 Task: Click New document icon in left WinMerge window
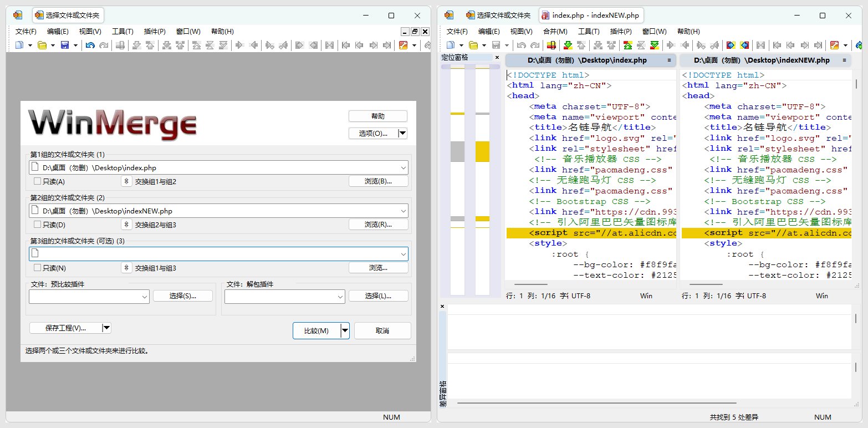(x=19, y=45)
